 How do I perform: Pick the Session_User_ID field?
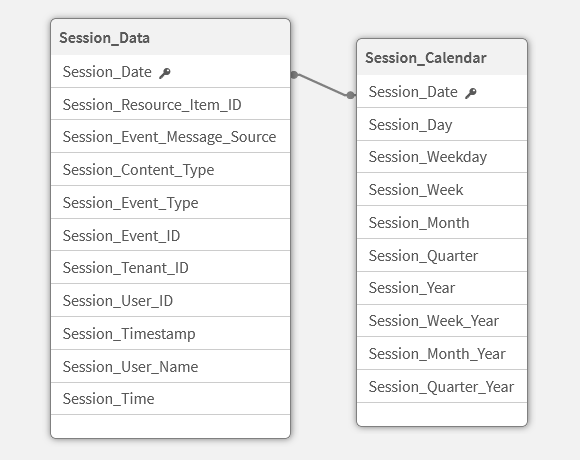click(x=171, y=300)
